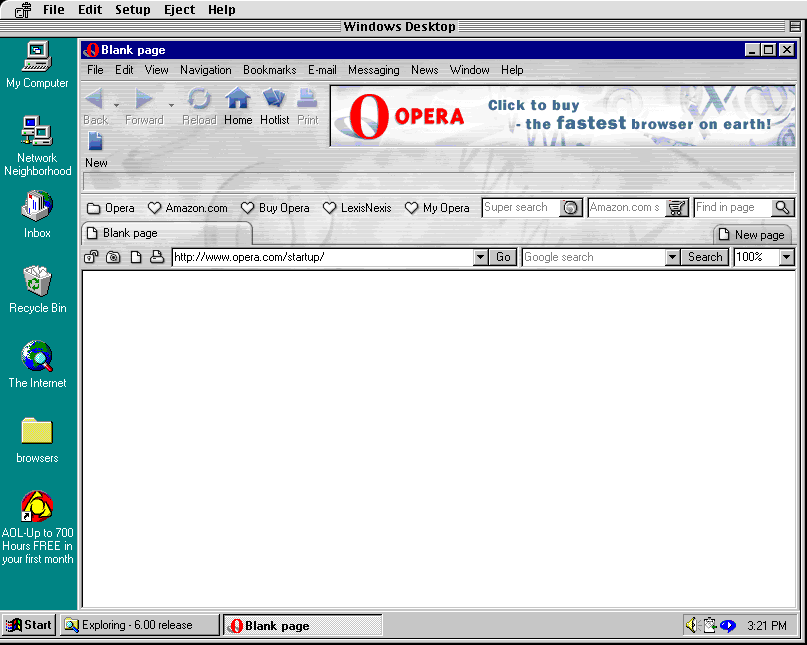Open the Window menu

tap(469, 70)
